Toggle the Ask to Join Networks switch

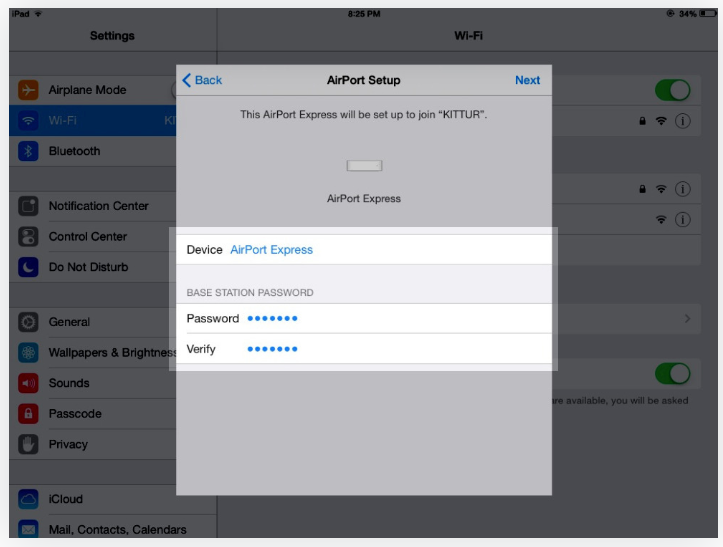click(672, 374)
